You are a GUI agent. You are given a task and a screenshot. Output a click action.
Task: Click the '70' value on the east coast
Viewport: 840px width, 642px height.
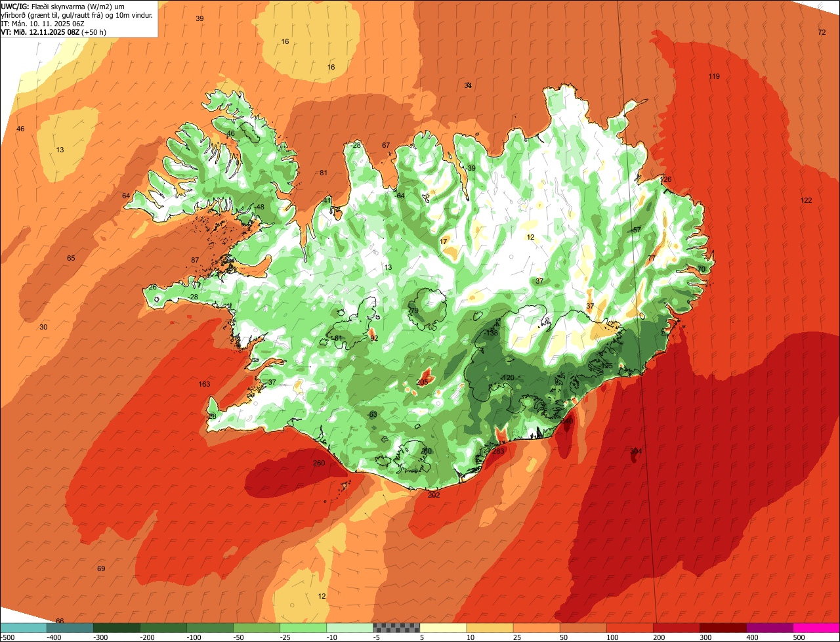point(701,269)
